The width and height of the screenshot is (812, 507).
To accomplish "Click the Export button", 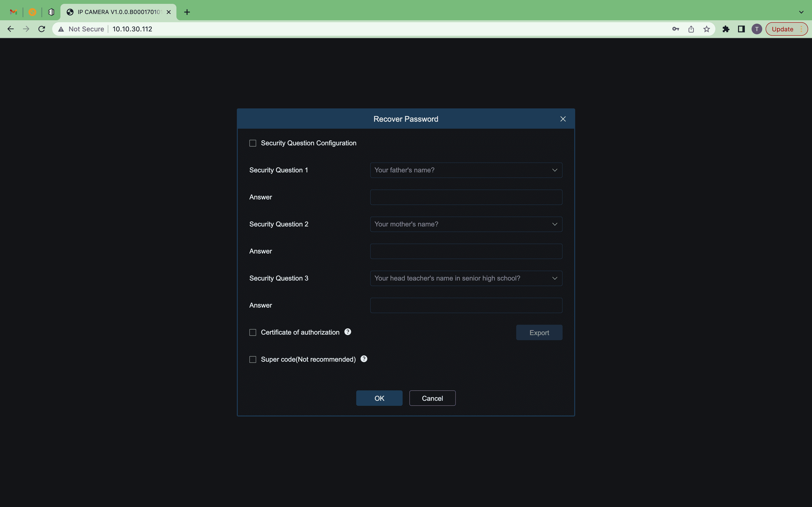I will [539, 333].
